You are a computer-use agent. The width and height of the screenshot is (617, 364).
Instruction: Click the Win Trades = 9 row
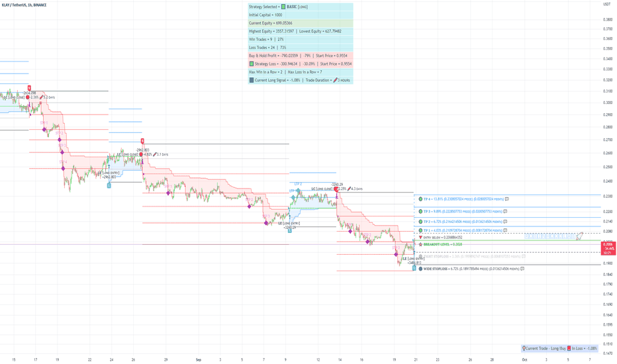[x=301, y=39]
